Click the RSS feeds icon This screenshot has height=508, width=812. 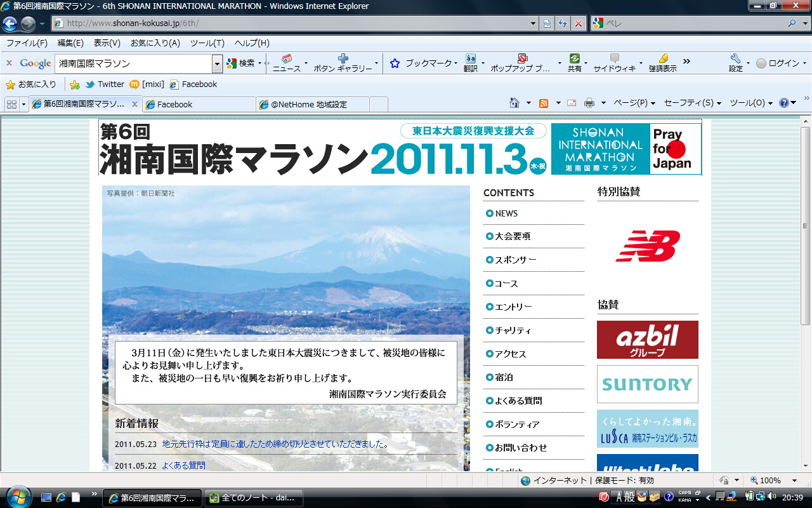pyautogui.click(x=544, y=103)
